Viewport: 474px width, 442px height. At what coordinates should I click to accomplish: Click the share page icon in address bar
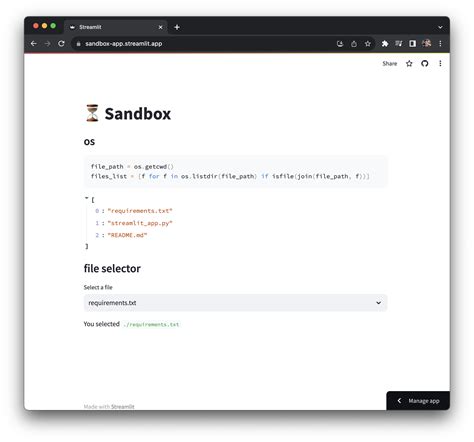tap(354, 44)
